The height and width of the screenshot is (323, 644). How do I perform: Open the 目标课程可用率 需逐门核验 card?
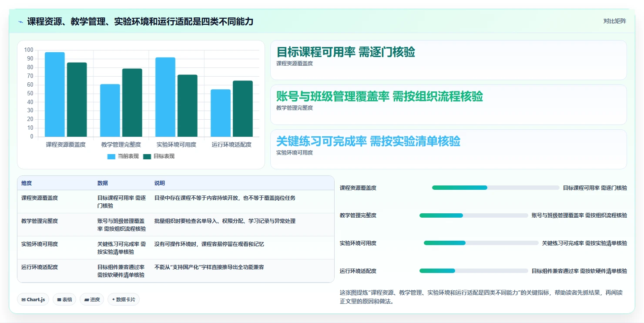click(x=449, y=60)
